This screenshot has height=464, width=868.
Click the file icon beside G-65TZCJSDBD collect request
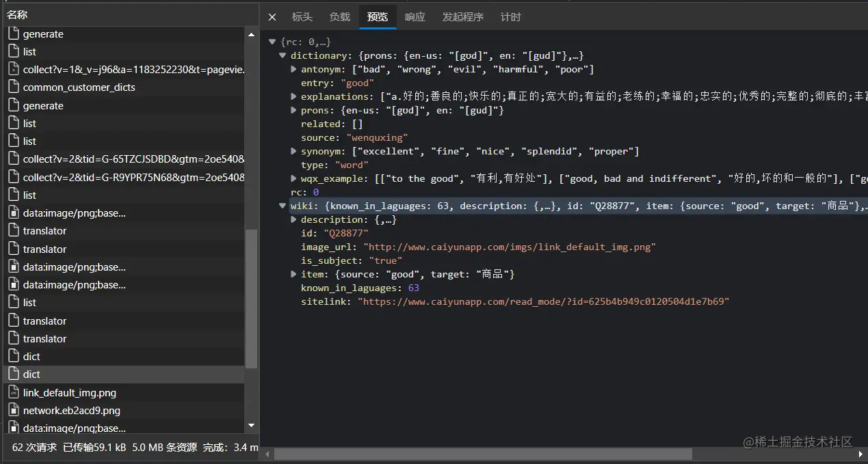click(x=14, y=159)
